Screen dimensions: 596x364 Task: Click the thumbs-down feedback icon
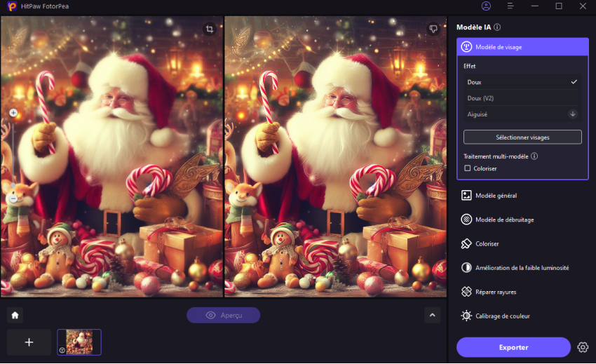[433, 29]
